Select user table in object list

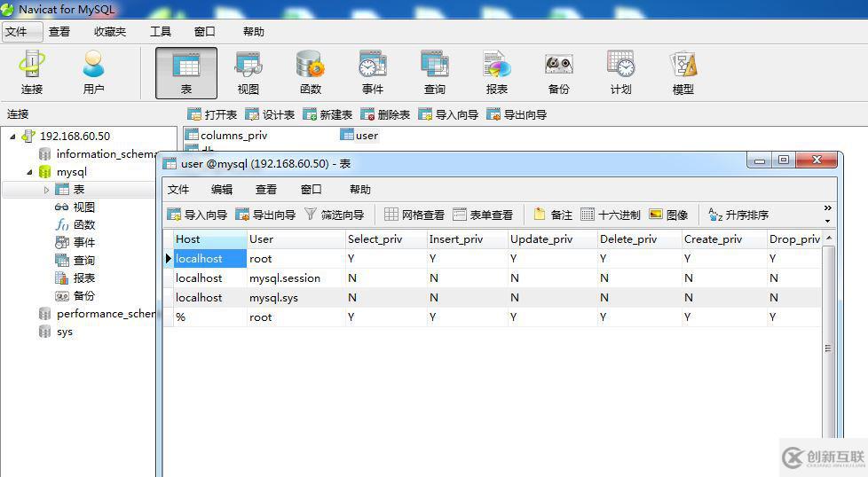(x=359, y=136)
